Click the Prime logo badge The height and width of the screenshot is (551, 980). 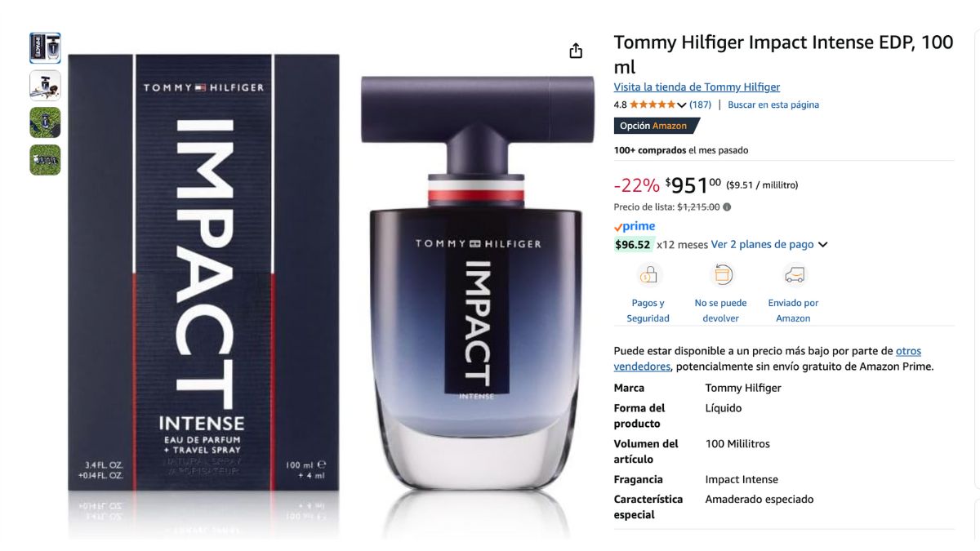[635, 227]
